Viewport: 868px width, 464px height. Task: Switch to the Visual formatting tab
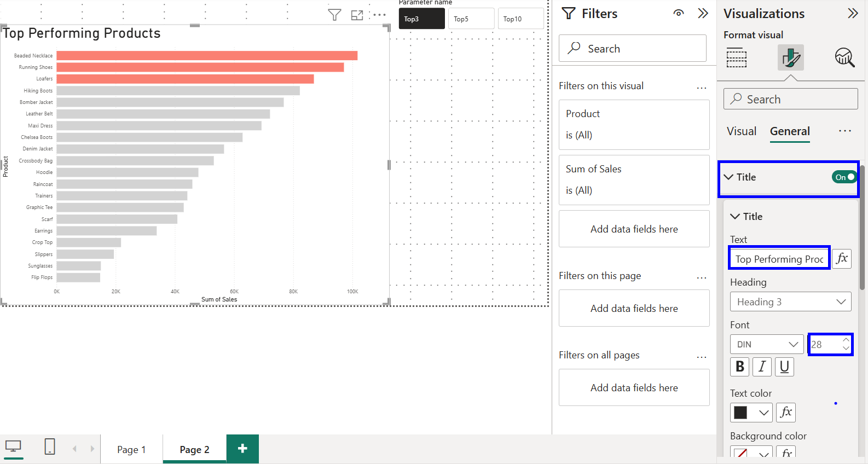[742, 131]
